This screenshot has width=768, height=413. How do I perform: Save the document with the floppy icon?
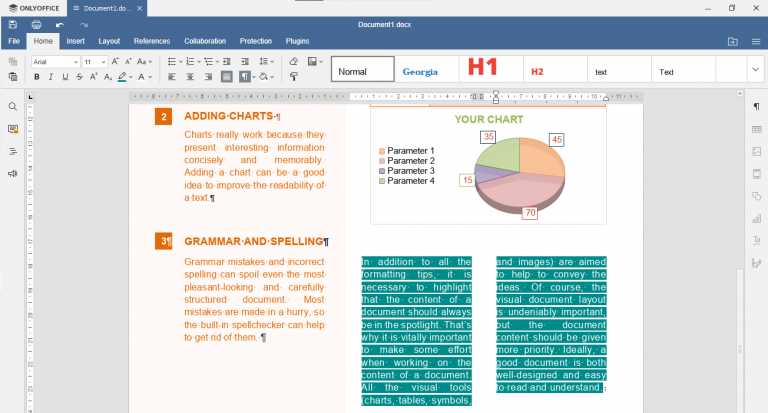tap(13, 24)
